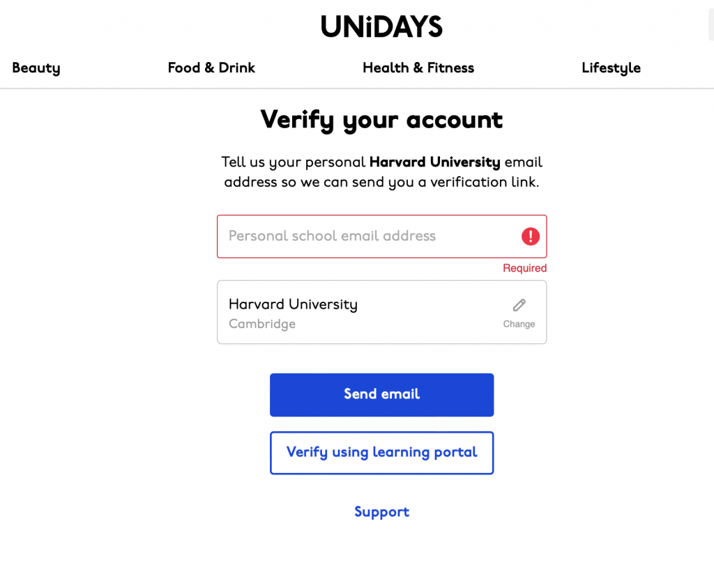Image resolution: width=714 pixels, height=588 pixels.
Task: Click the Harvard University school name in card
Action: pyautogui.click(x=293, y=304)
